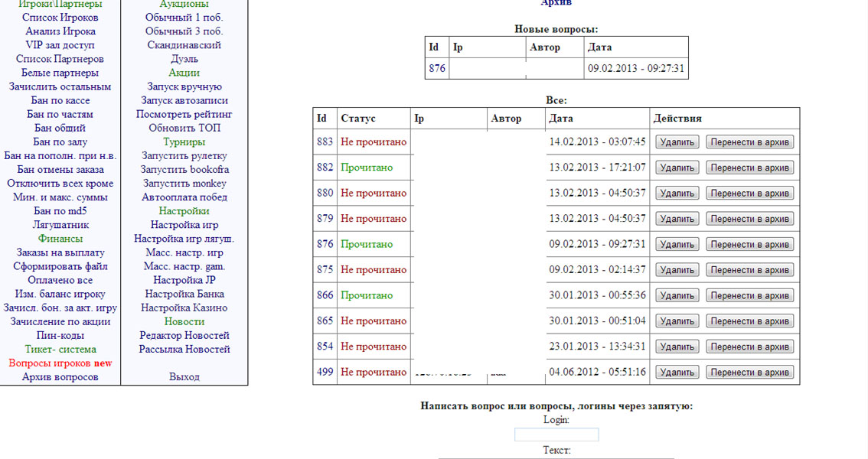Open ticket Id 876 in Новые вопросы table
Viewport: 868px width, 459px height.
pos(437,68)
